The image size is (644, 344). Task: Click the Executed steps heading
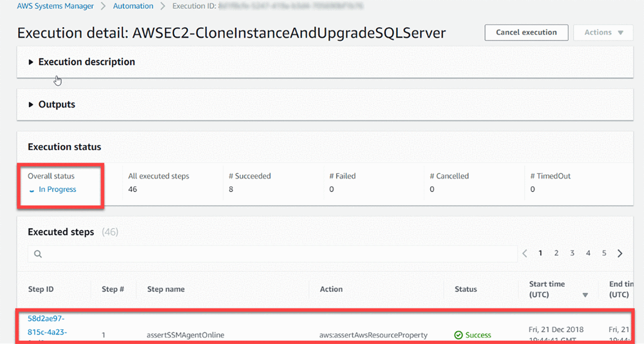61,232
